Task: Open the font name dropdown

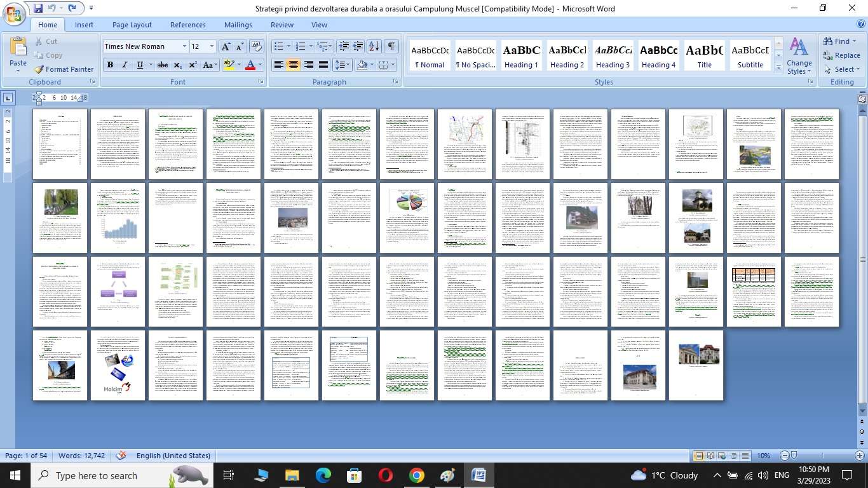Action: pyautogui.click(x=184, y=46)
